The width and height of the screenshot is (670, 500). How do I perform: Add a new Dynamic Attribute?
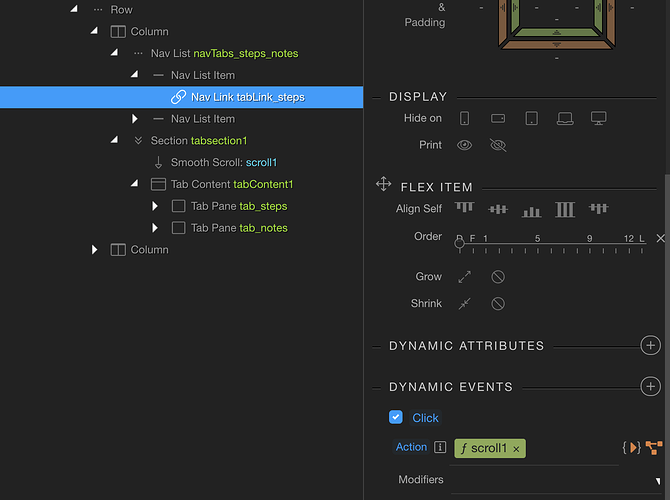(x=650, y=345)
